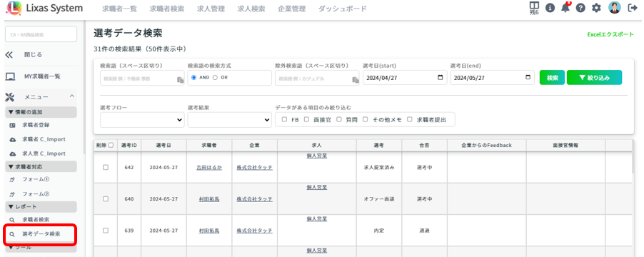Open the 選考フロー dropdown

pos(142,119)
